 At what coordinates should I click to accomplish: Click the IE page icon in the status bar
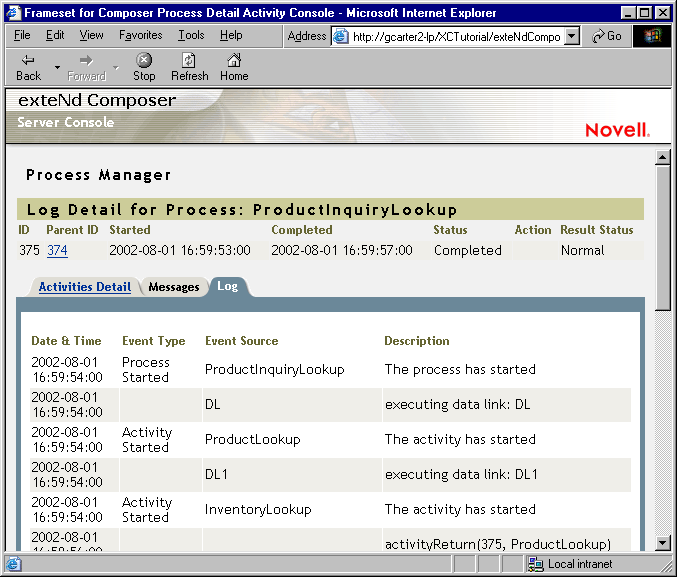click(13, 564)
